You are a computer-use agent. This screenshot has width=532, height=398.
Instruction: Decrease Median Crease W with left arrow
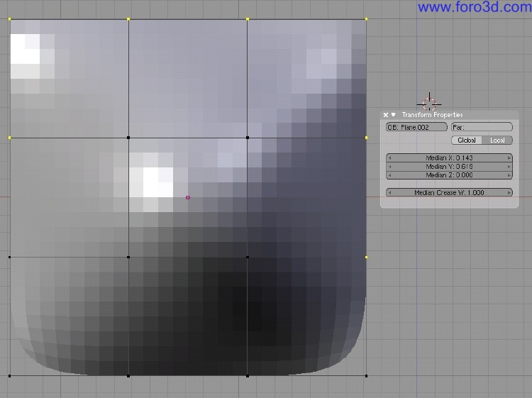point(389,192)
